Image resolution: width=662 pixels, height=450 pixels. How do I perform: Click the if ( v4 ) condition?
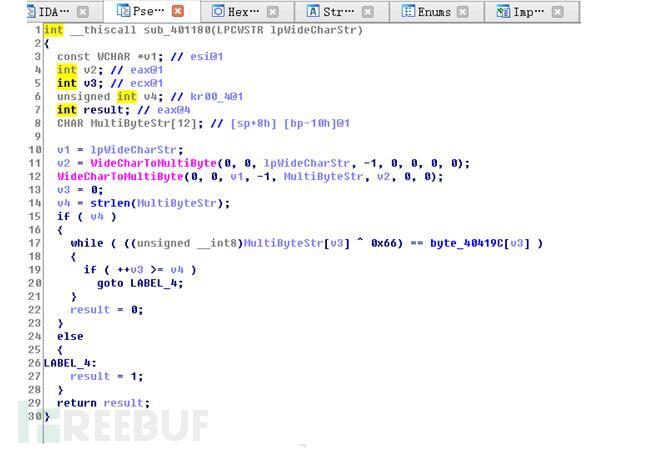(87, 217)
